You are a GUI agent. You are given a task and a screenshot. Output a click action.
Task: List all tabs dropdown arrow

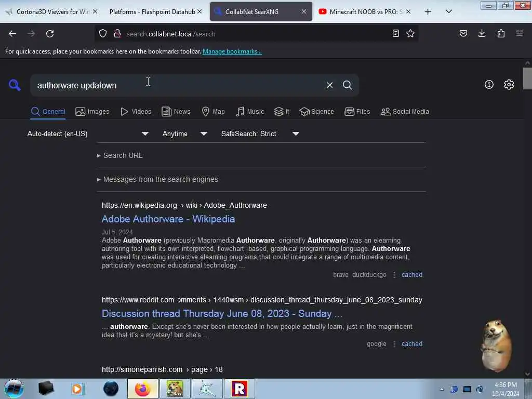pyautogui.click(x=448, y=11)
